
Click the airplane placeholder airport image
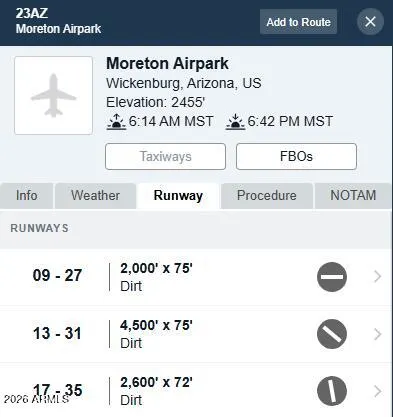coord(53,95)
